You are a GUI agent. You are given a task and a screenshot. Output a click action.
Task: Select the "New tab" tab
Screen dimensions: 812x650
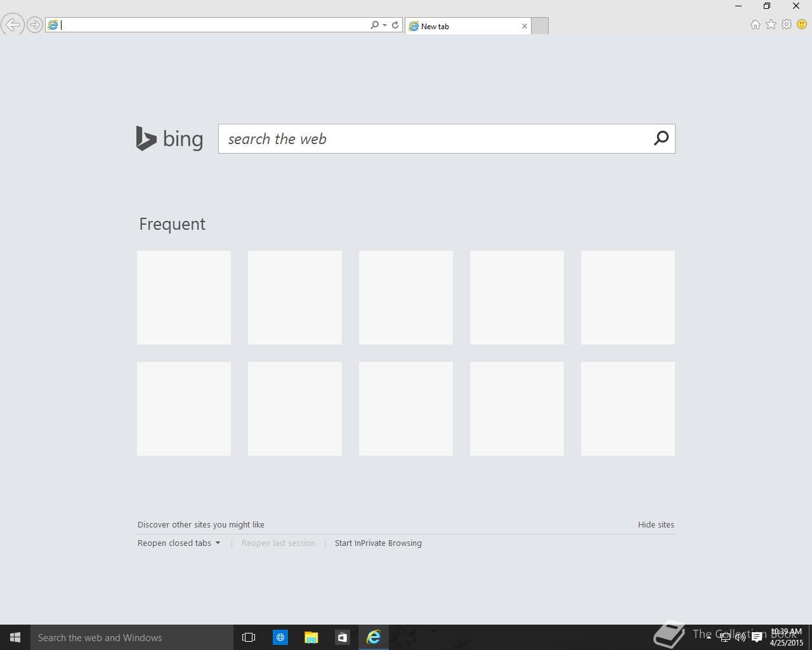pos(468,26)
